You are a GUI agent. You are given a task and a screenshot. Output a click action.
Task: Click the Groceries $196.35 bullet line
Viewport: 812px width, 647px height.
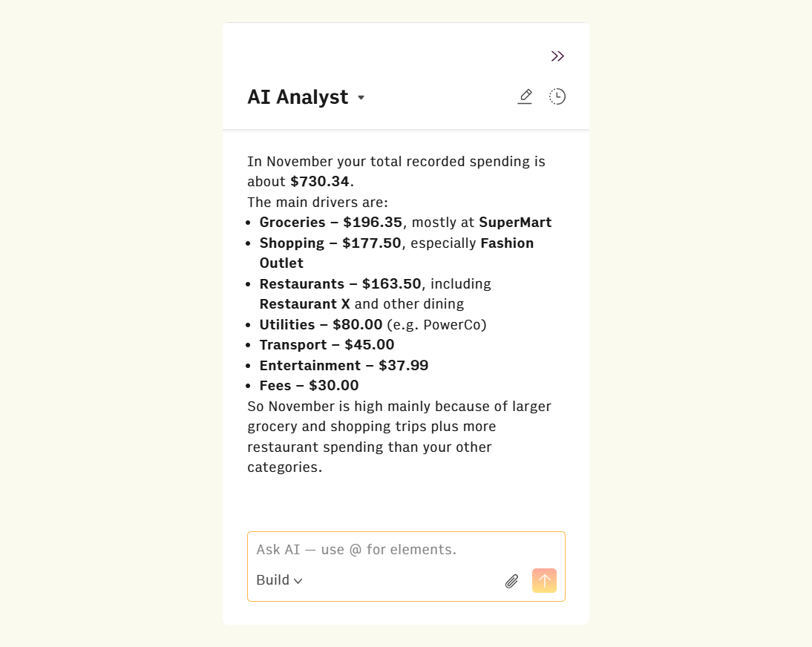click(330, 222)
